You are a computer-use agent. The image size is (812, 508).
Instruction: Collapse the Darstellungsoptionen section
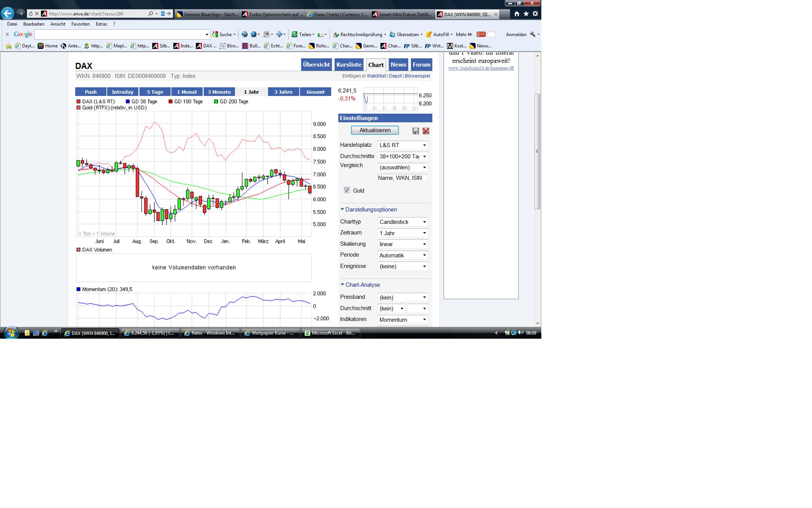[x=368, y=210]
